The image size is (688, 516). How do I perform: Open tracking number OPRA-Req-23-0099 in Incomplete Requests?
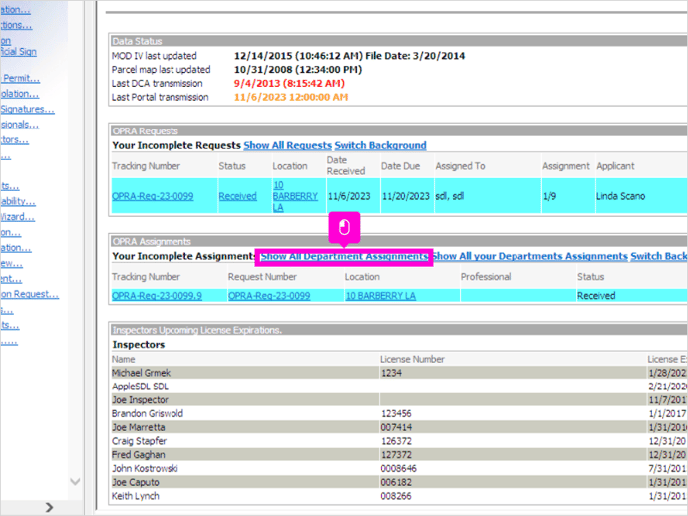click(x=152, y=196)
